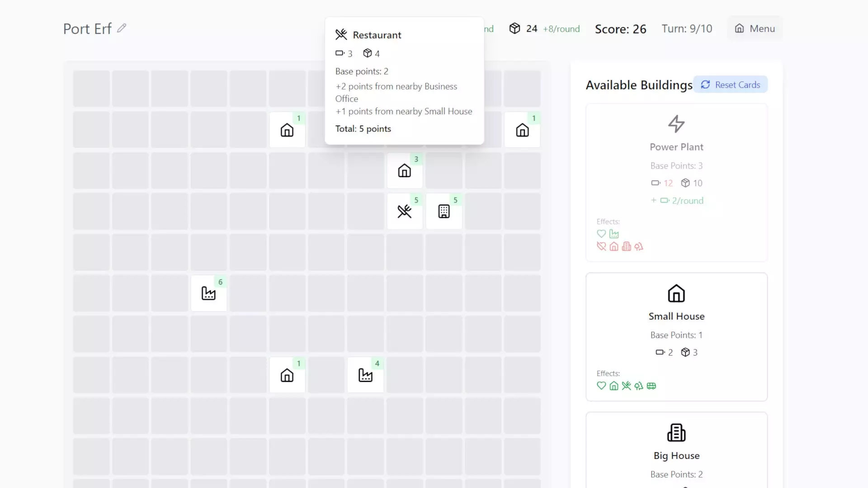Viewport: 868px width, 488px height.
Task: Select the factory tile with 6 points
Action: click(x=208, y=293)
